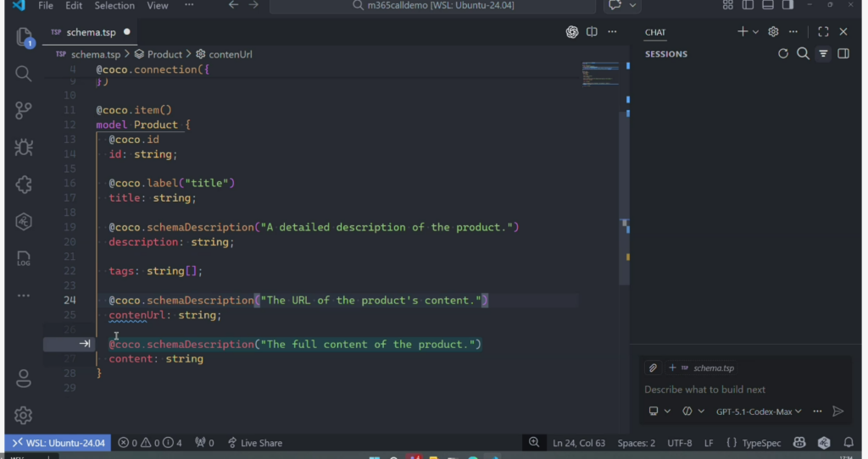Click the paperclip attach context icon
Screen dimensions: 868x459
pyautogui.click(x=653, y=368)
